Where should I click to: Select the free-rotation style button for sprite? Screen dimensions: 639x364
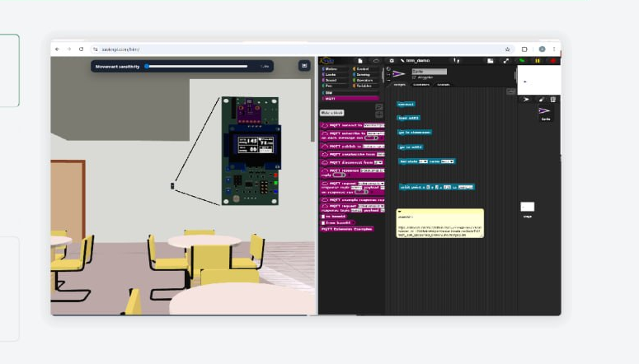388,69
